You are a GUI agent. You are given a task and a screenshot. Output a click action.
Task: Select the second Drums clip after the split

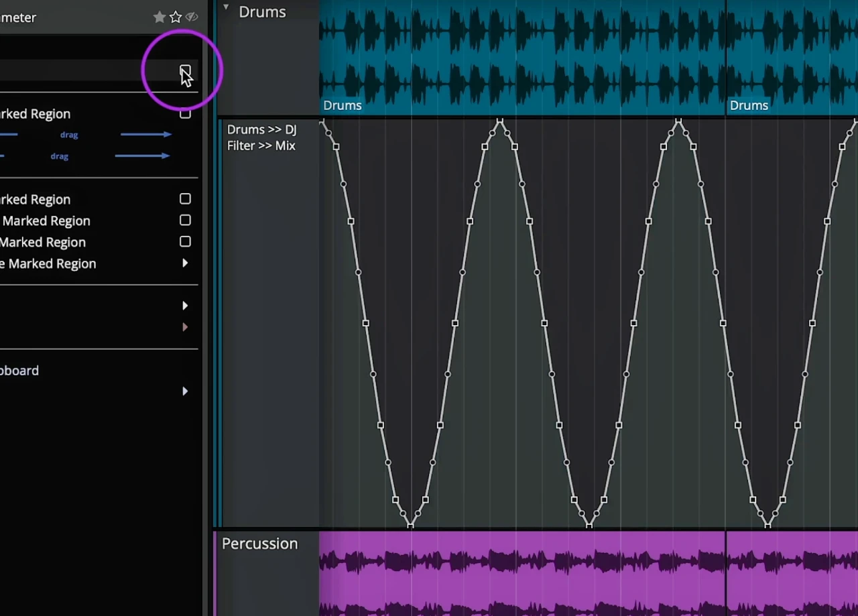click(792, 58)
